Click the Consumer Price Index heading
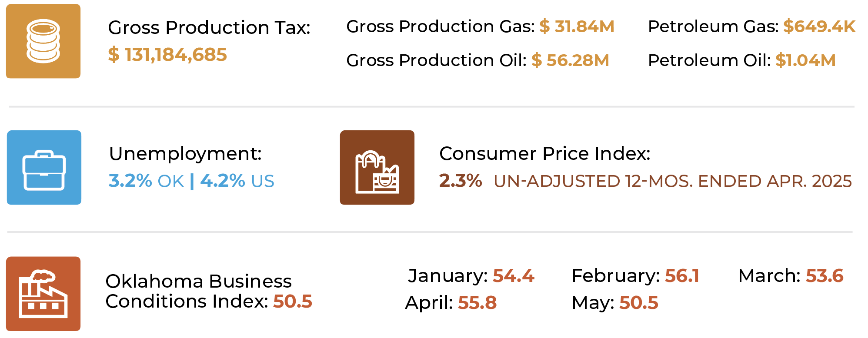 coord(544,154)
